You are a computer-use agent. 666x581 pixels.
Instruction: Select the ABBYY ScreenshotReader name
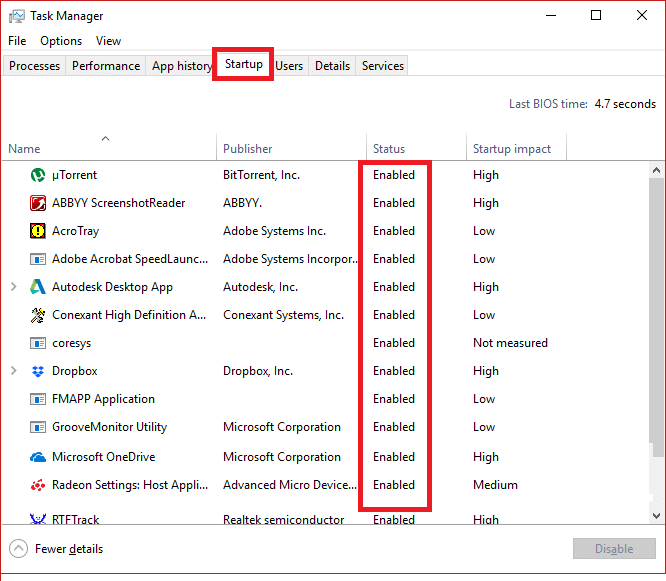[119, 203]
